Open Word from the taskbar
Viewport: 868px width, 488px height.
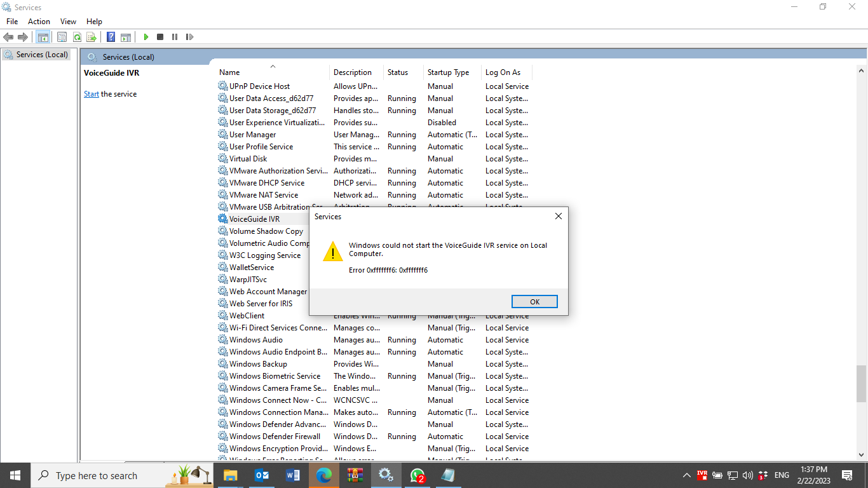[x=292, y=475]
